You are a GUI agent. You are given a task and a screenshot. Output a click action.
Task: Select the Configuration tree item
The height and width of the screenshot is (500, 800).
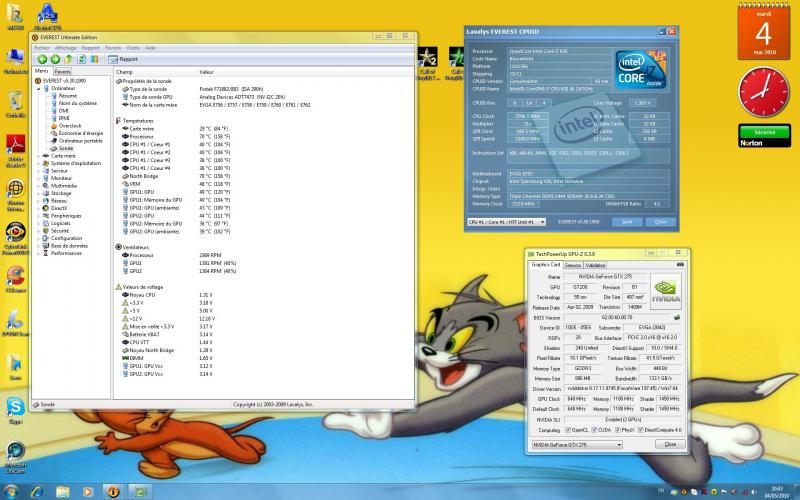tap(66, 238)
